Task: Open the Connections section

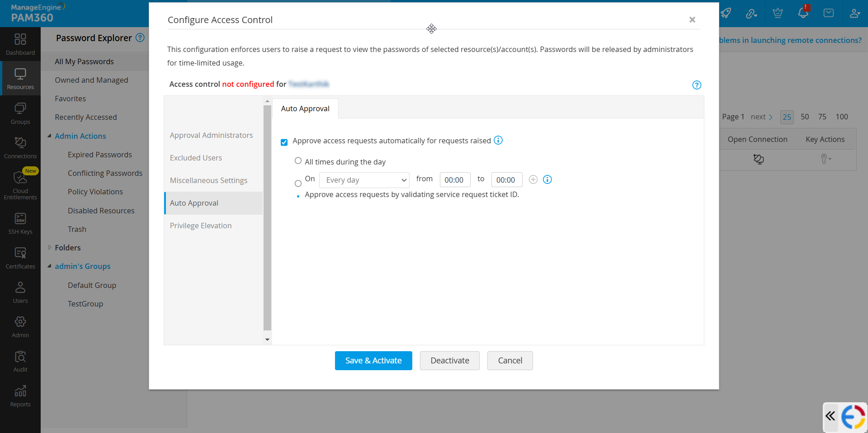Action: point(20,147)
